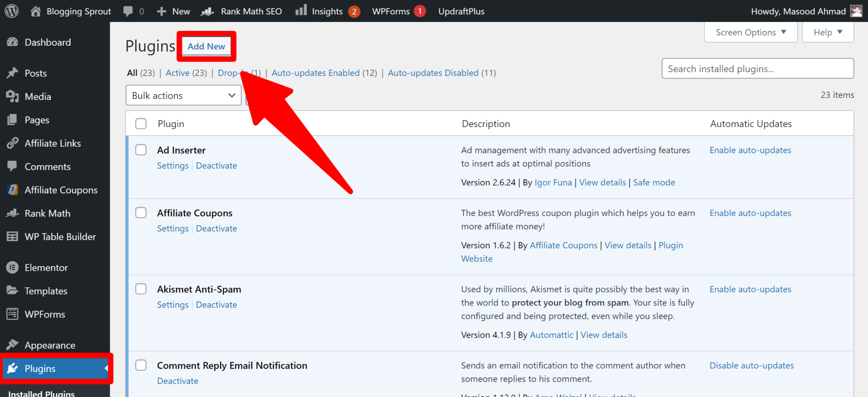Click the Rank Math sidebar icon
The image size is (868, 397).
click(13, 213)
